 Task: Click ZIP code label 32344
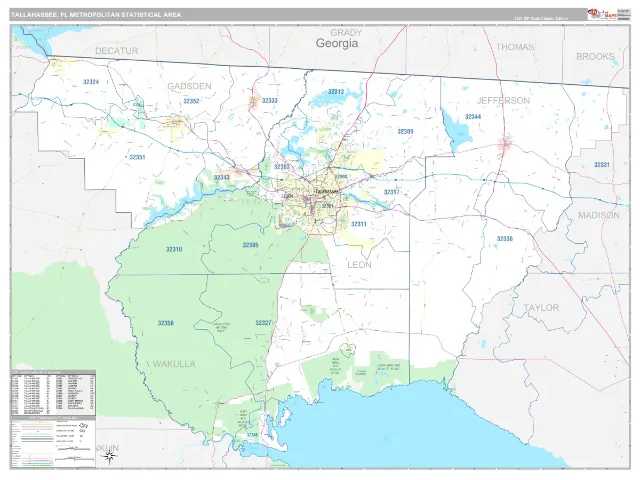[473, 117]
